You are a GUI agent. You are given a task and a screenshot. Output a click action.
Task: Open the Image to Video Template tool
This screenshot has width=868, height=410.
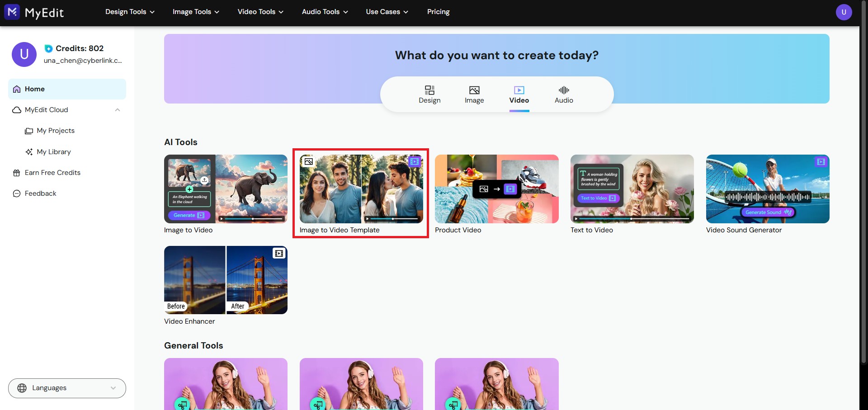[x=361, y=189]
